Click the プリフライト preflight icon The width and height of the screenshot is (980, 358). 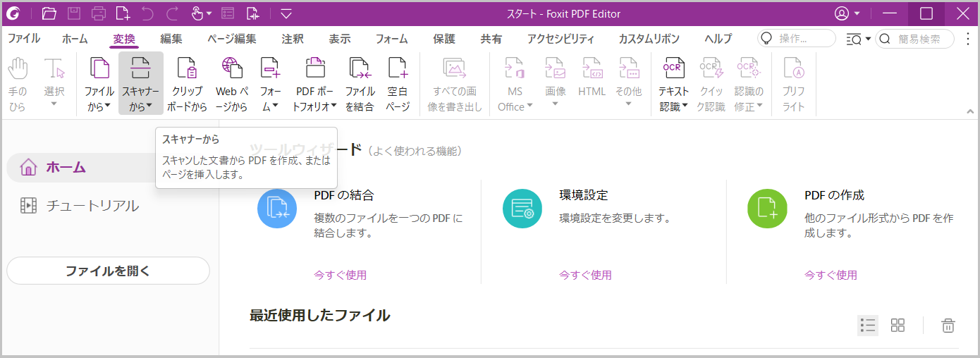pos(794,68)
